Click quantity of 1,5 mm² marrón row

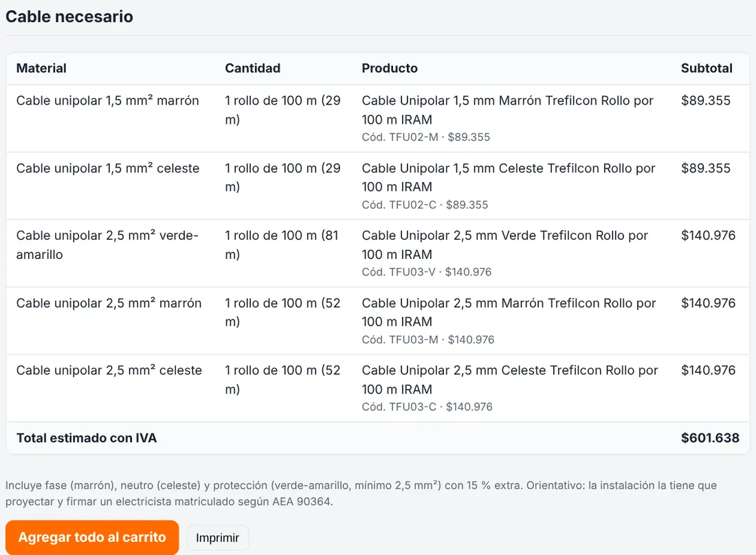283,110
